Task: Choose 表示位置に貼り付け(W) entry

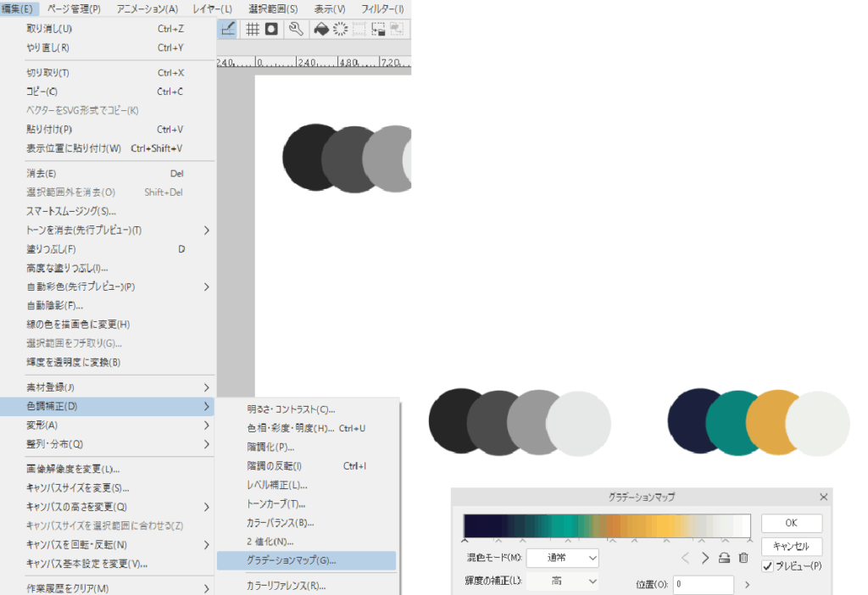Action: click(107, 148)
